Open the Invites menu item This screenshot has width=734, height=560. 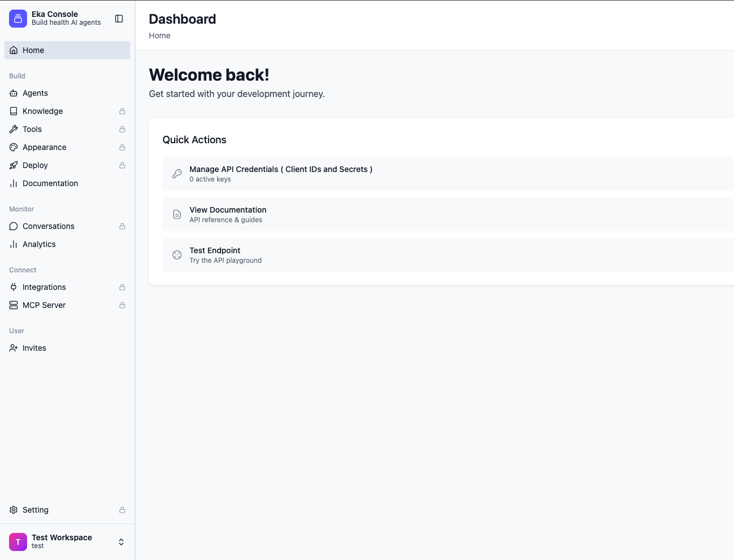68,348
